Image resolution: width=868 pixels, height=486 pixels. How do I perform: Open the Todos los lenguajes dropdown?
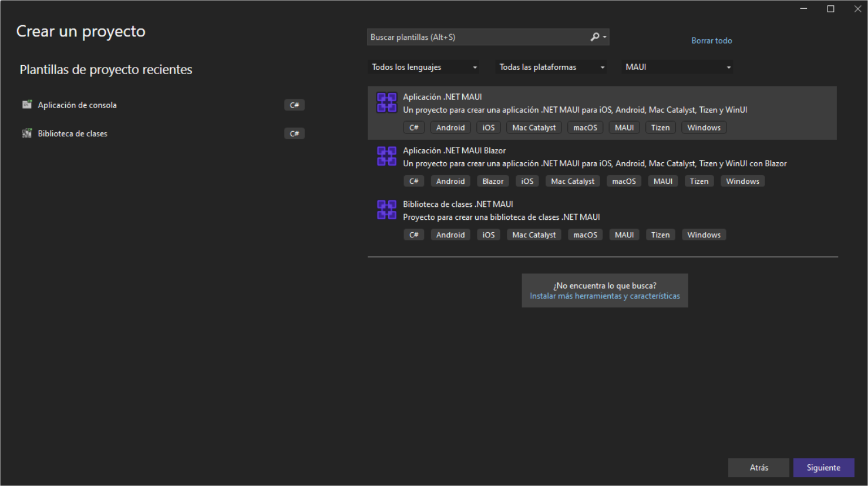coord(424,67)
